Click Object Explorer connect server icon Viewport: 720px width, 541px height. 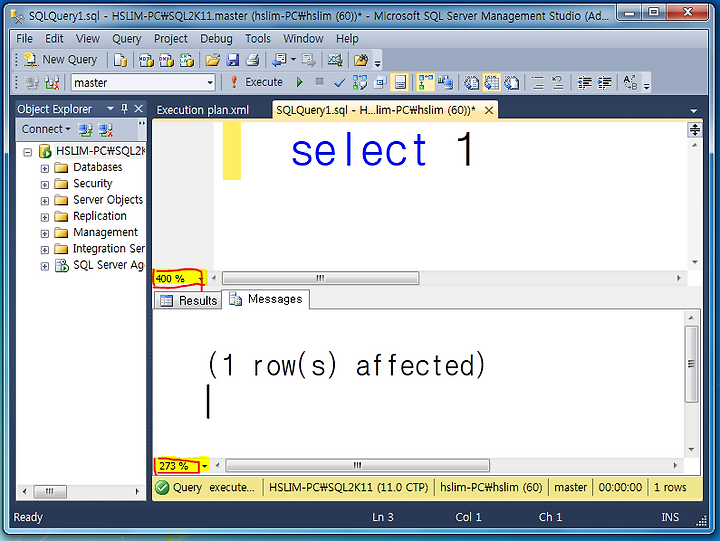point(85,130)
